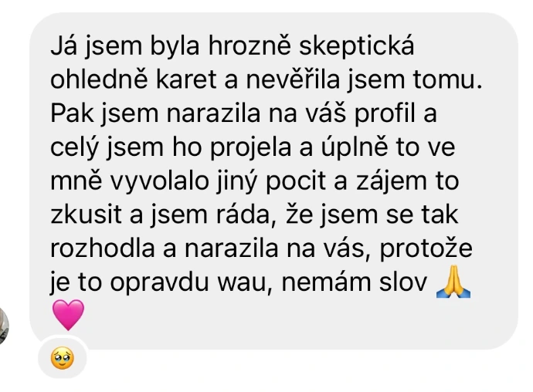533x392 pixels.
Task: Click the phrase "nemám slov"
Action: pyautogui.click(x=354, y=282)
